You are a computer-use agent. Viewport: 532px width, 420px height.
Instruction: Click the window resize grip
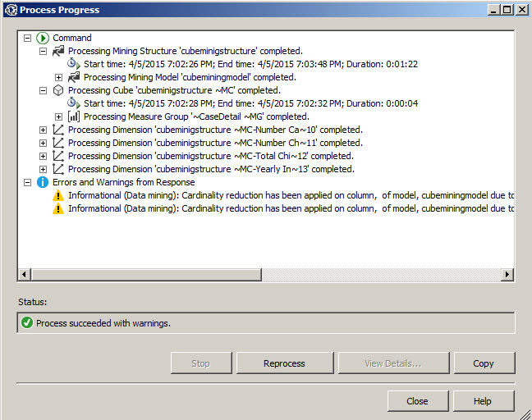[x=526, y=414]
